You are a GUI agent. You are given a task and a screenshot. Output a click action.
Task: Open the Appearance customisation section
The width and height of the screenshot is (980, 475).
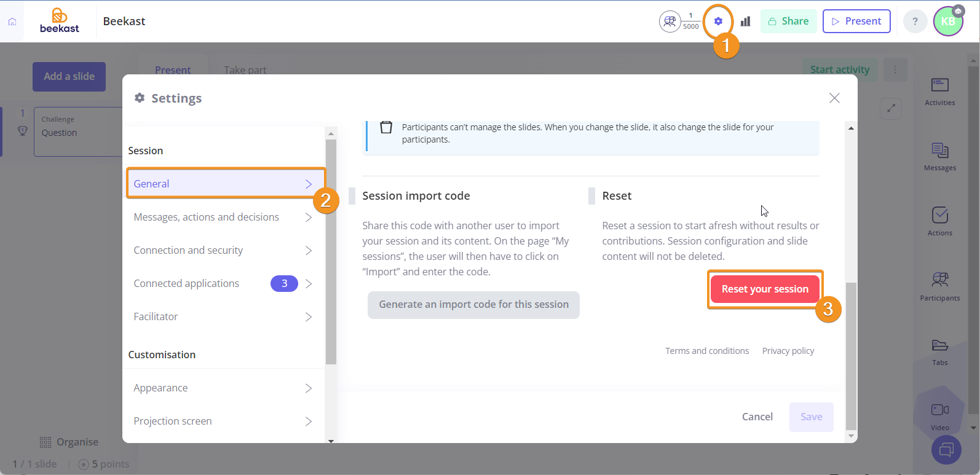point(223,388)
